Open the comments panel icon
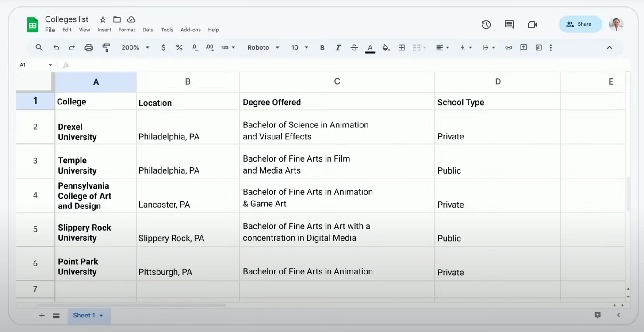The height and width of the screenshot is (332, 644). [x=509, y=25]
